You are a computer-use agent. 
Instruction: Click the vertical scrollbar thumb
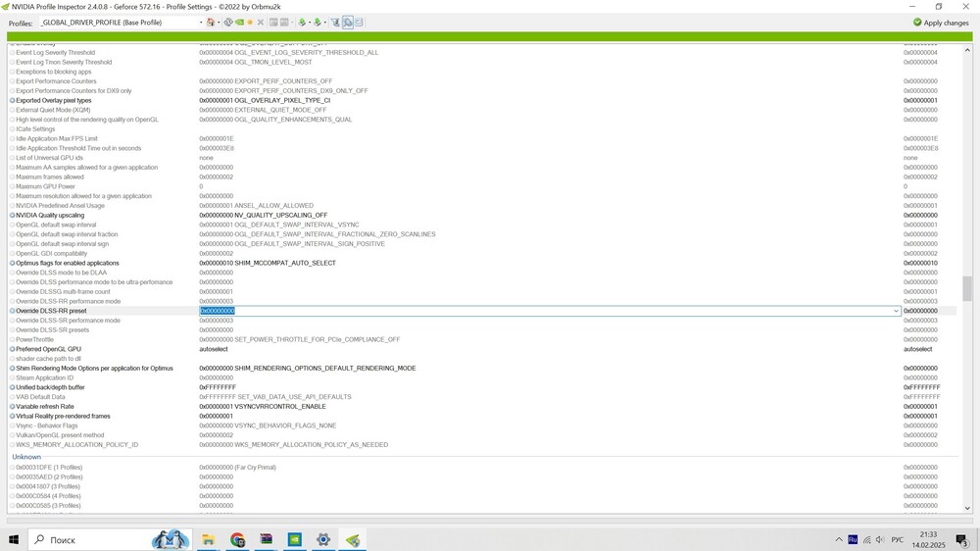[x=967, y=288]
